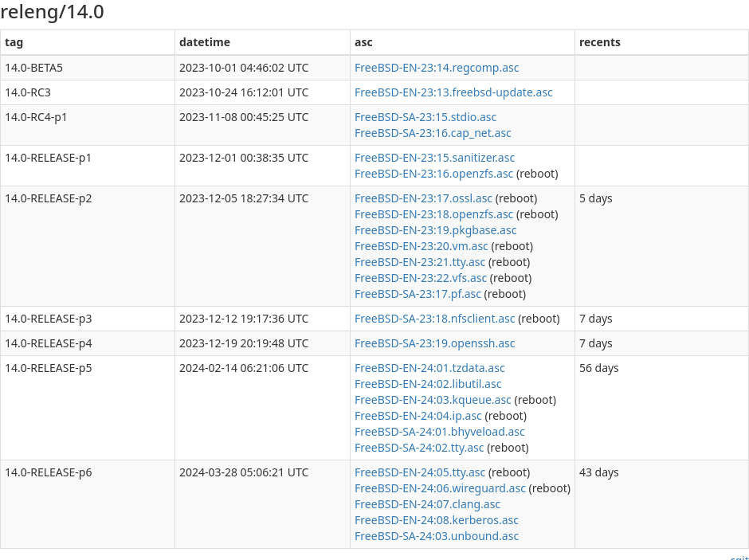
Task: Click the FreeBSD-SA-24:03.unbound.asc link
Action: click(x=437, y=536)
